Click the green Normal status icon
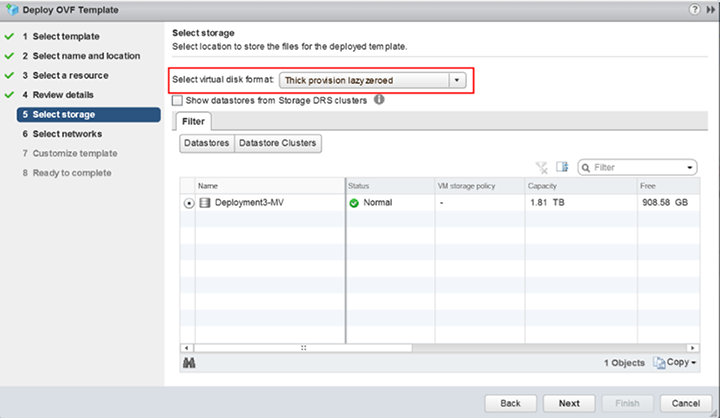Screen dimensions: 720x418 coord(354,202)
